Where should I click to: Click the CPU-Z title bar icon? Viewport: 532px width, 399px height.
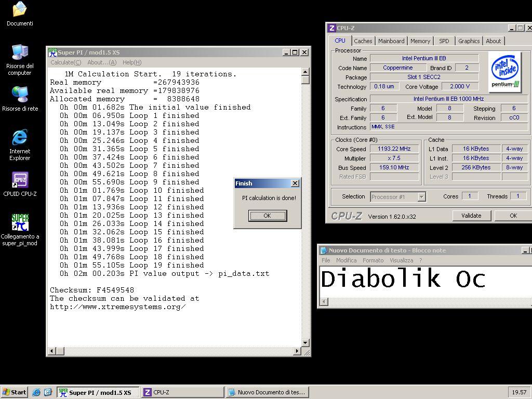coord(332,28)
